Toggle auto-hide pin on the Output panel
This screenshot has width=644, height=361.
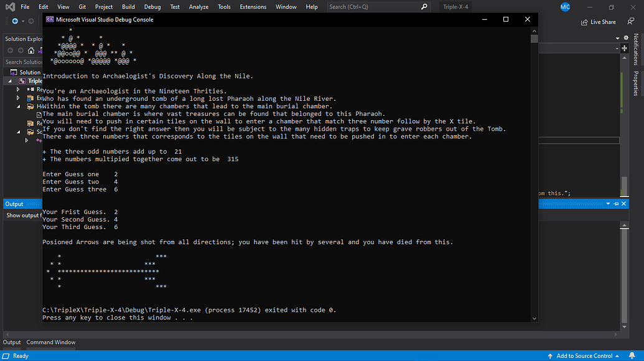click(x=615, y=204)
